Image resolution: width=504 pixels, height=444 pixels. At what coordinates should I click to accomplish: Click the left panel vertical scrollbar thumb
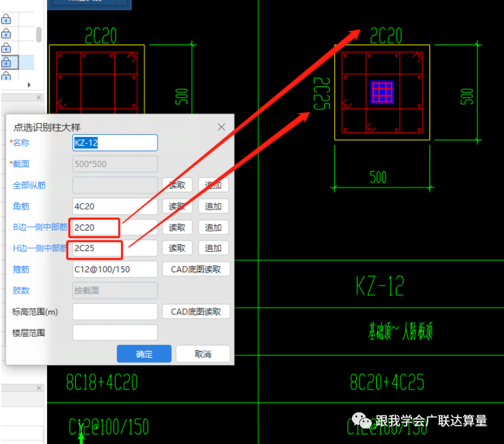[x=39, y=35]
